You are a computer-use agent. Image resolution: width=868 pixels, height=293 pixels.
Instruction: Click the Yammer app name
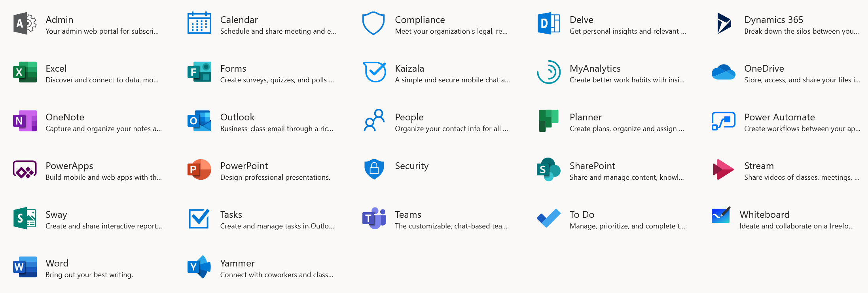tap(237, 263)
